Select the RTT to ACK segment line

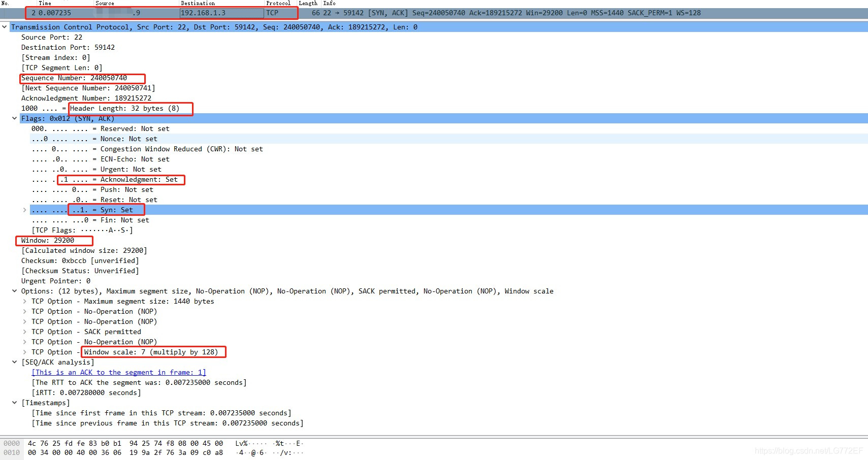coord(139,382)
